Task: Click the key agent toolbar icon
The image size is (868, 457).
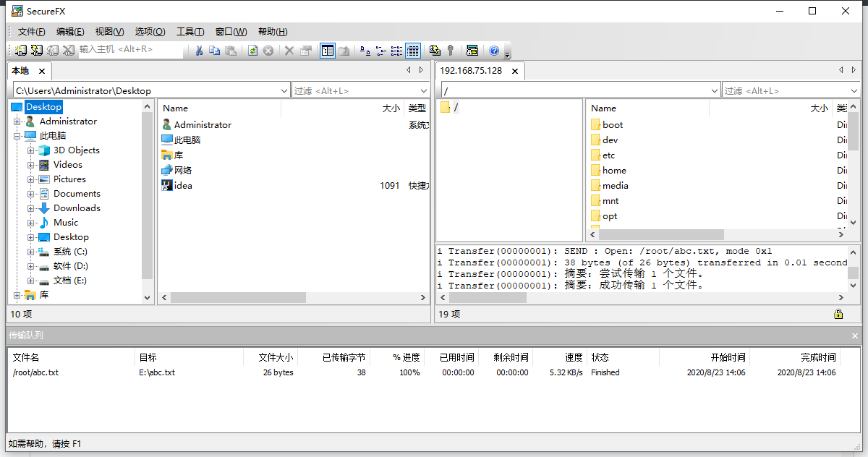Action: (451, 51)
